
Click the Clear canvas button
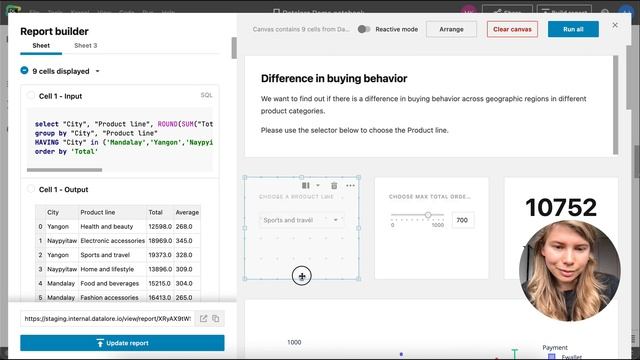pos(512,29)
